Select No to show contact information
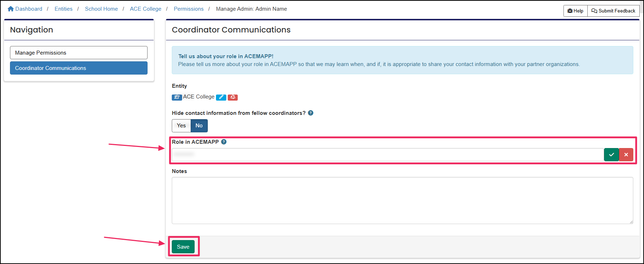This screenshot has width=644, height=264. pos(199,126)
